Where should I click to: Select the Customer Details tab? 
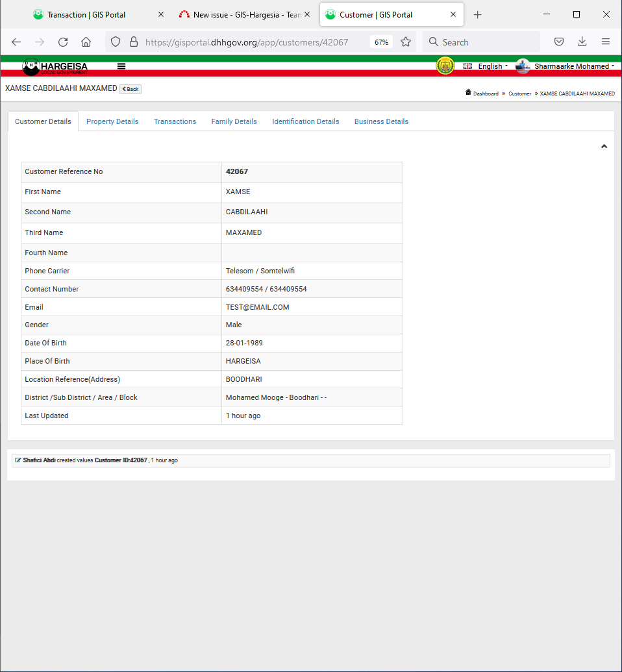tap(43, 121)
